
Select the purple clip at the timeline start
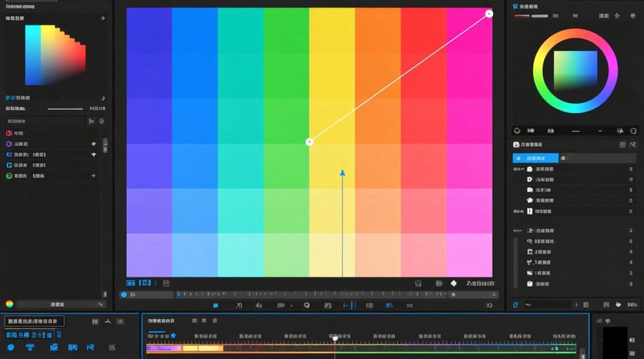[x=164, y=348]
